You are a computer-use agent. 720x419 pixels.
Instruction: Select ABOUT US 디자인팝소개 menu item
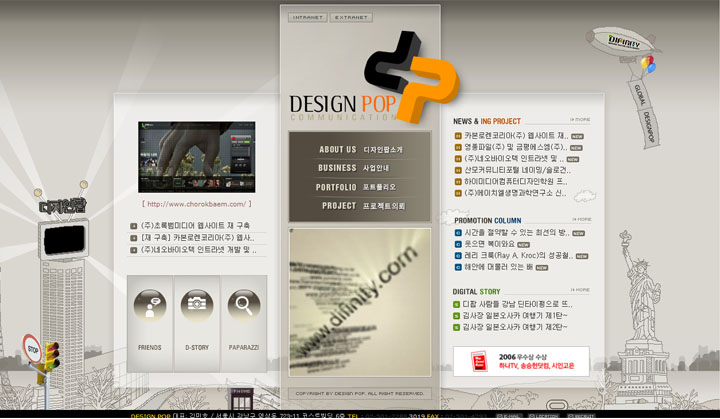coord(360,150)
